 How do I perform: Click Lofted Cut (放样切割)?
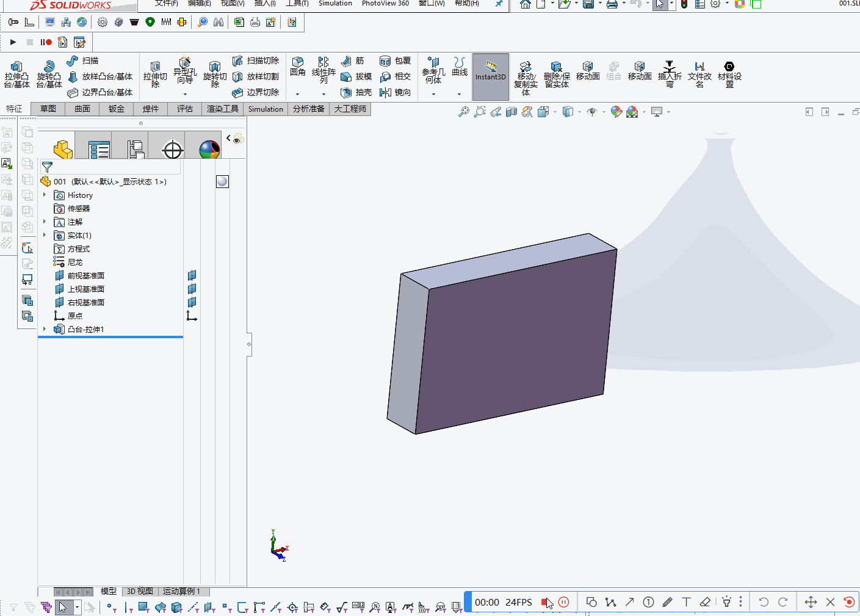(x=256, y=76)
